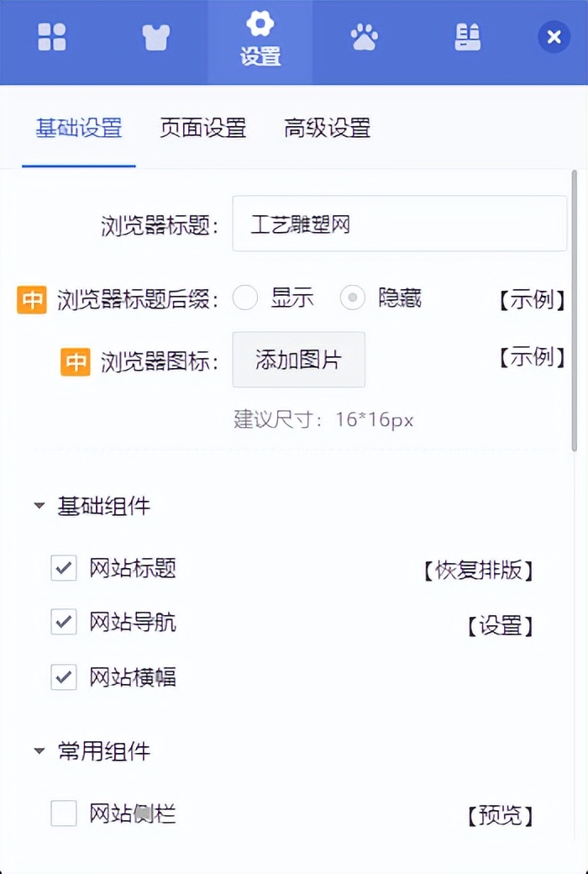The width and height of the screenshot is (588, 874).
Task: Switch to the 高级设置 tab
Action: pyautogui.click(x=326, y=128)
